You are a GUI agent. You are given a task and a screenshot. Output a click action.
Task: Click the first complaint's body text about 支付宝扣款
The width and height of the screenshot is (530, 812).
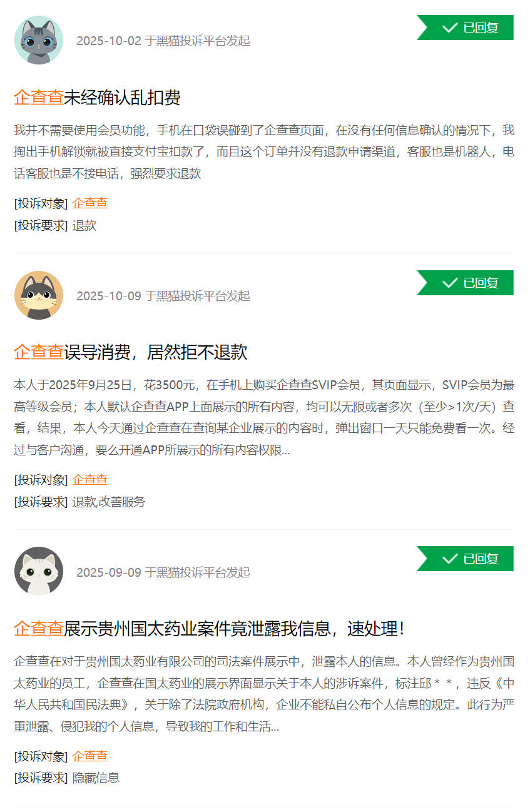click(x=264, y=152)
